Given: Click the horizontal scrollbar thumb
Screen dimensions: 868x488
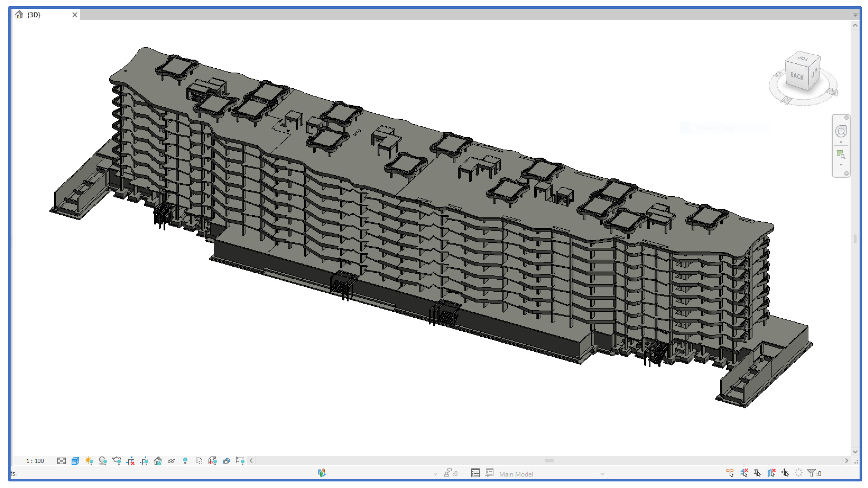Looking at the screenshot, I should point(549,461).
